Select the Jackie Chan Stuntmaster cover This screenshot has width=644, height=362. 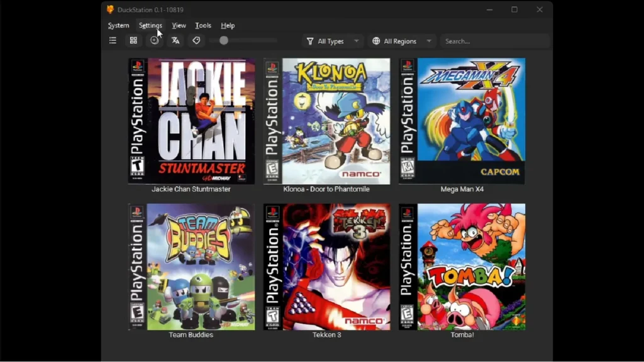[x=191, y=121]
